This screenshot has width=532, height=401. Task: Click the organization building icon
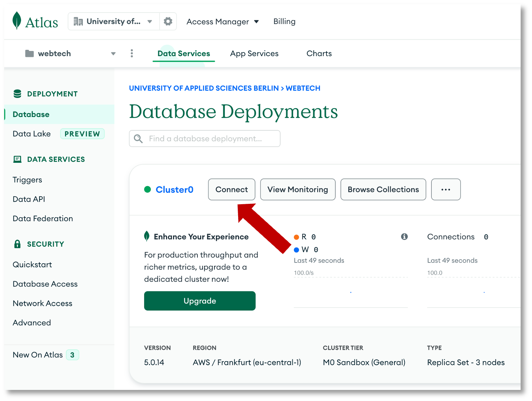(78, 21)
